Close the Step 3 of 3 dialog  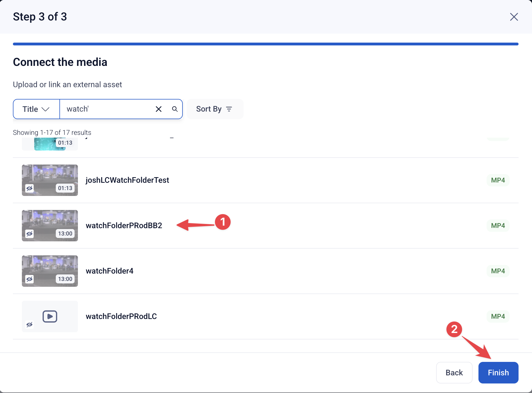514,17
